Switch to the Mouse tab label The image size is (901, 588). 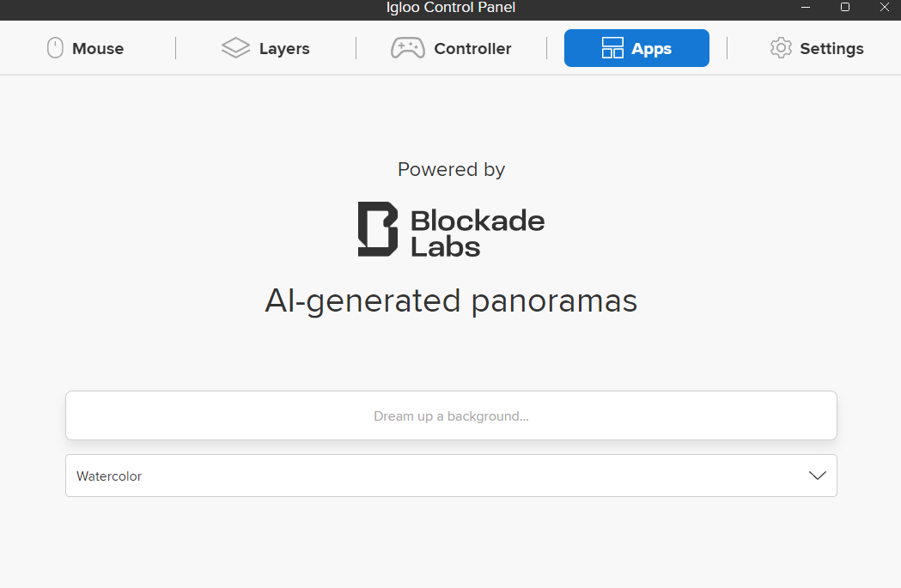(x=98, y=49)
